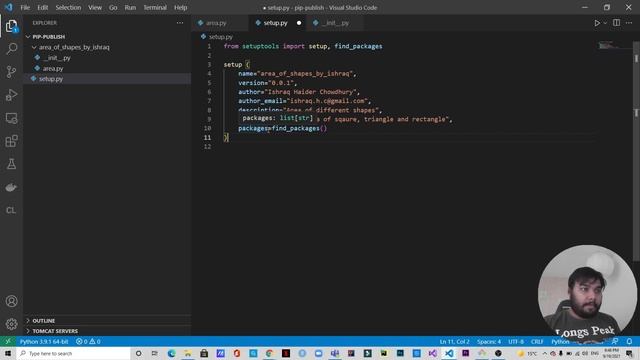Click the unsaved dot on setup.py tab

point(299,23)
